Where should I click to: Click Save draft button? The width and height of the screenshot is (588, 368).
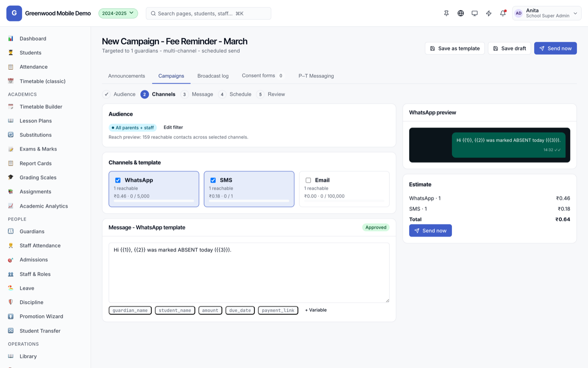tap(509, 48)
